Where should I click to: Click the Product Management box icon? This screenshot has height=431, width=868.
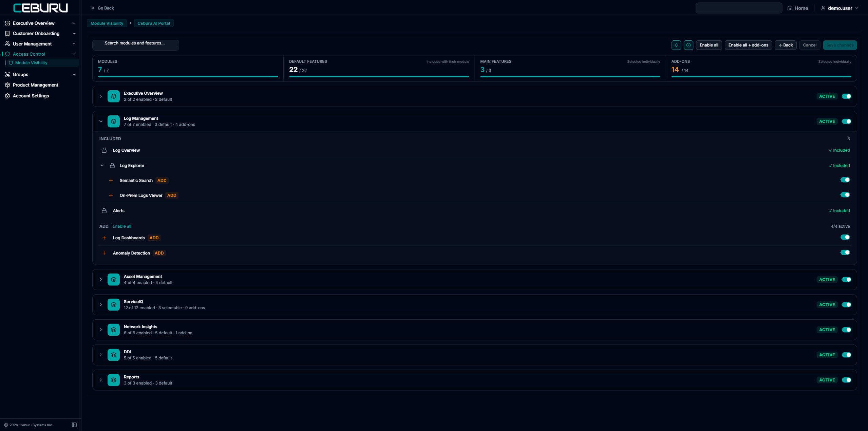click(7, 85)
